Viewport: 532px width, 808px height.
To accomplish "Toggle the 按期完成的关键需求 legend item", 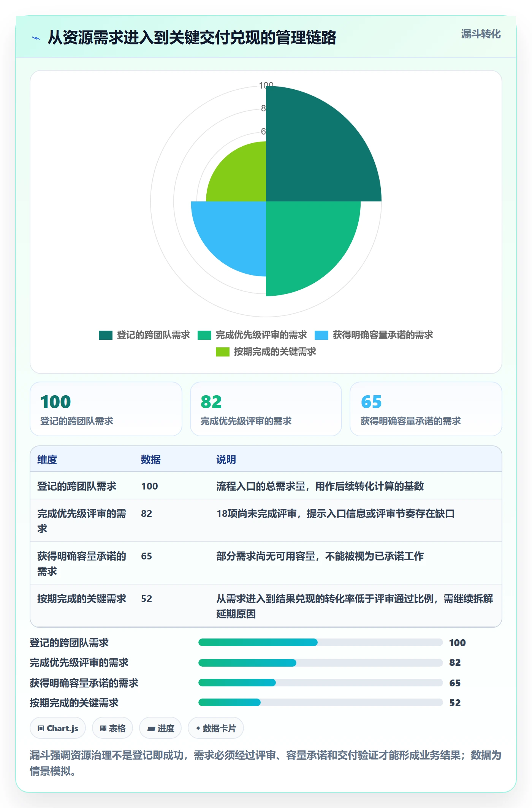I will 266,352.
